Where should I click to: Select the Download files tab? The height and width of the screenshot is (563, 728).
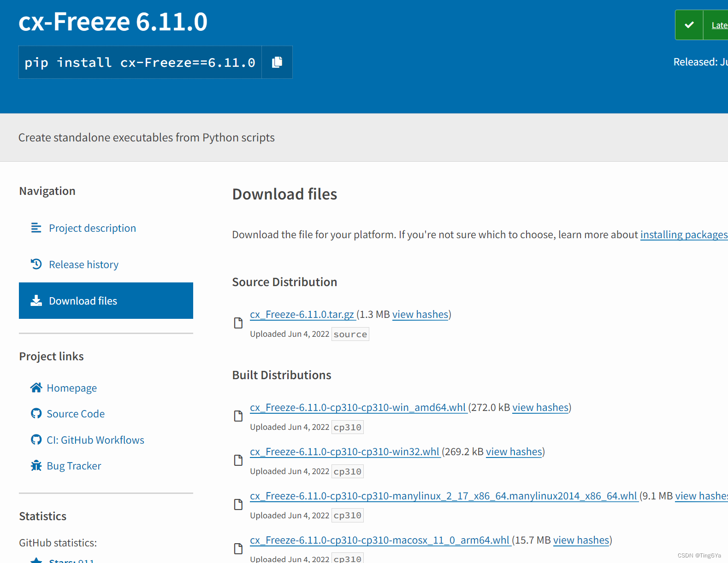[x=106, y=300]
